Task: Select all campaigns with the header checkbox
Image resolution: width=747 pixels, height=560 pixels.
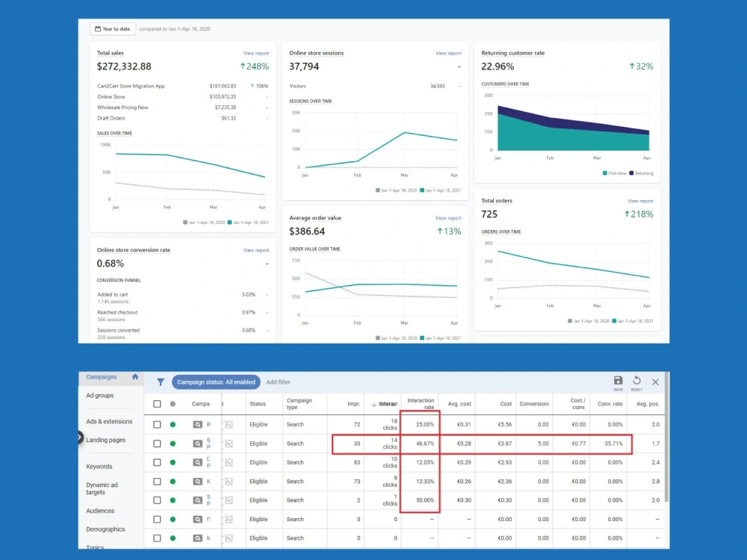Action: click(x=157, y=404)
